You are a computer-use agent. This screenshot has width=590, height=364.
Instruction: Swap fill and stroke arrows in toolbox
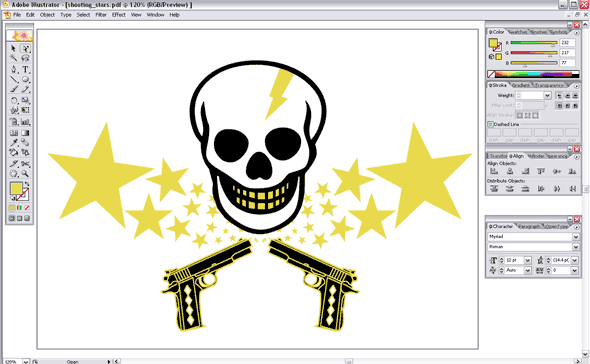[x=27, y=184]
